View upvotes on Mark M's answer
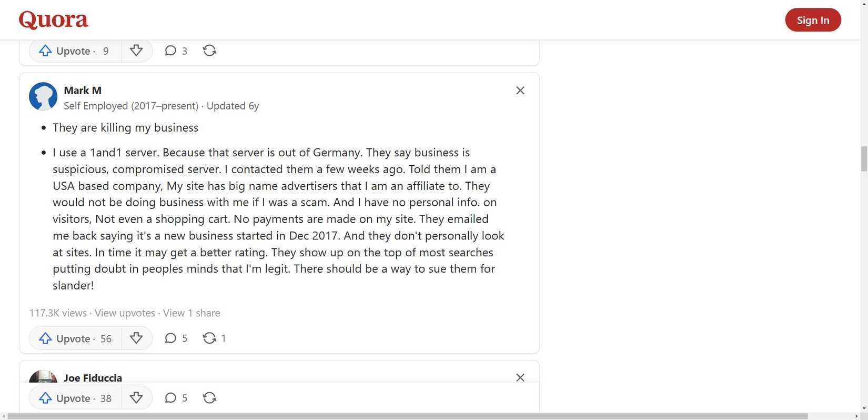Viewport: 868px width, 420px height. [x=125, y=313]
